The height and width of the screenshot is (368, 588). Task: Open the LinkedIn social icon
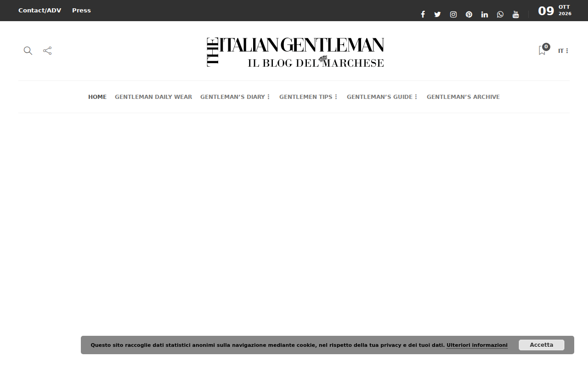point(485,14)
